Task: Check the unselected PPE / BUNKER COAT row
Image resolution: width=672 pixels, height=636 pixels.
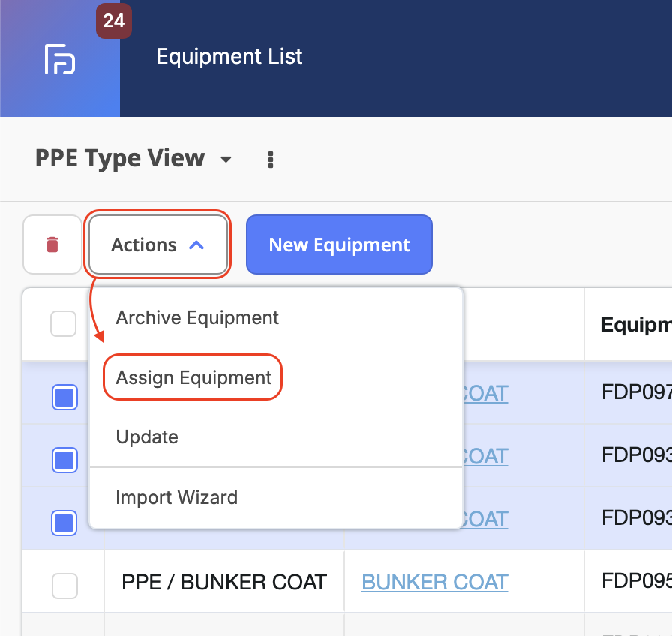Action: click(x=64, y=586)
